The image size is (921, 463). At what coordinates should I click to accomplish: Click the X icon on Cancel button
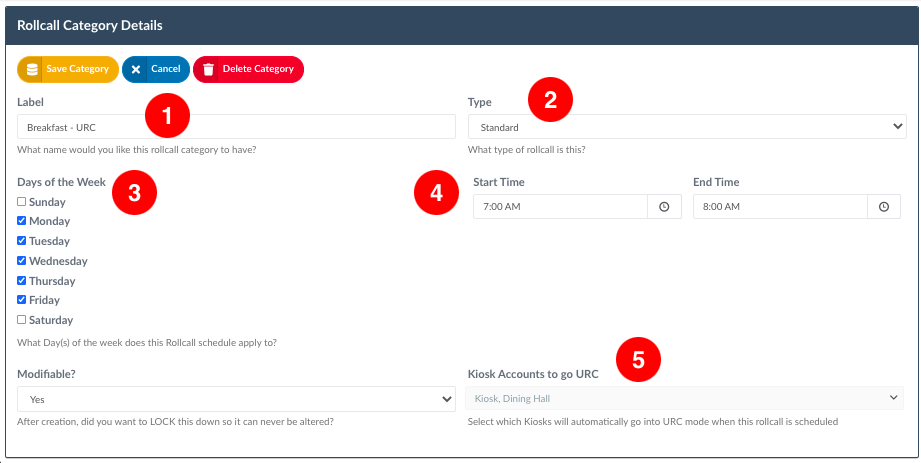pos(136,69)
